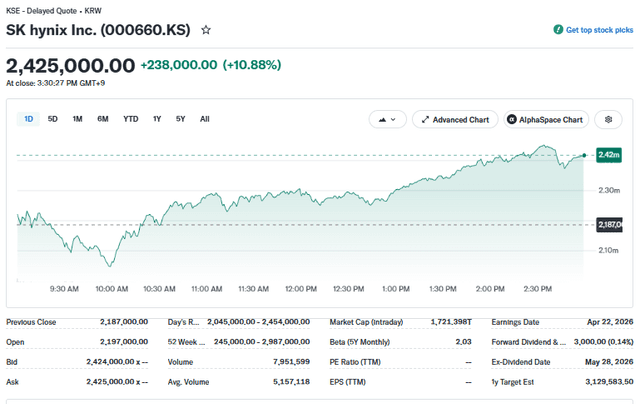Add SK hynix to watchlist with star icon

[x=206, y=30]
